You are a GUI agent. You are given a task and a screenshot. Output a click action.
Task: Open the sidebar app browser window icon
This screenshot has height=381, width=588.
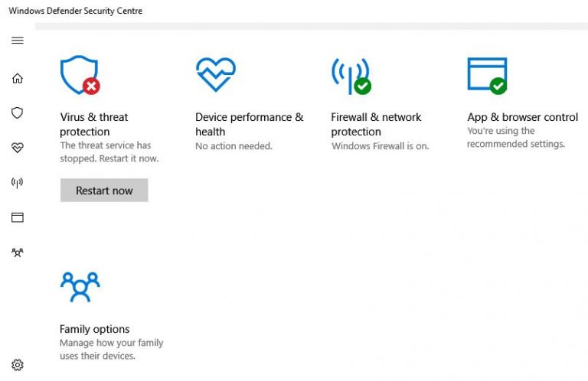click(18, 217)
